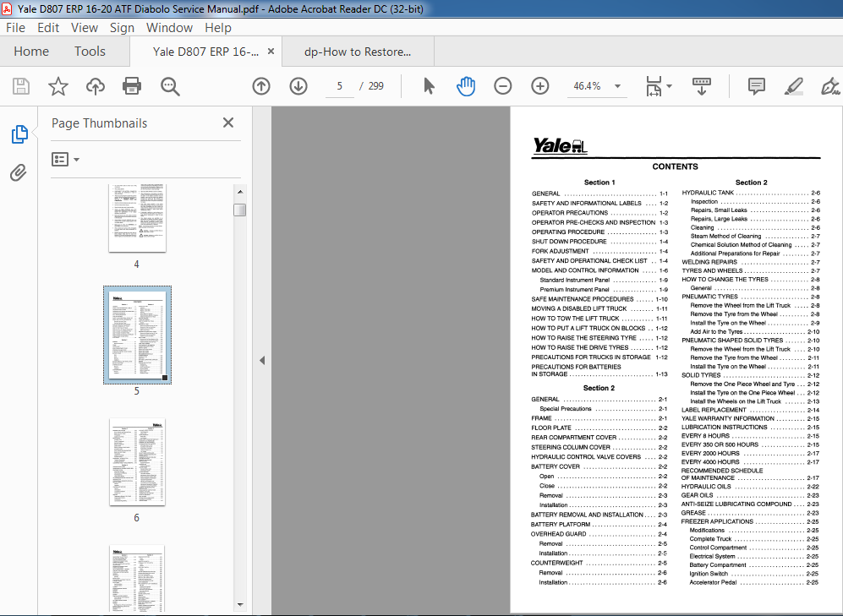Click the COUNTERWEIGHT contents entry
The image size is (843, 616).
pyautogui.click(x=599, y=564)
